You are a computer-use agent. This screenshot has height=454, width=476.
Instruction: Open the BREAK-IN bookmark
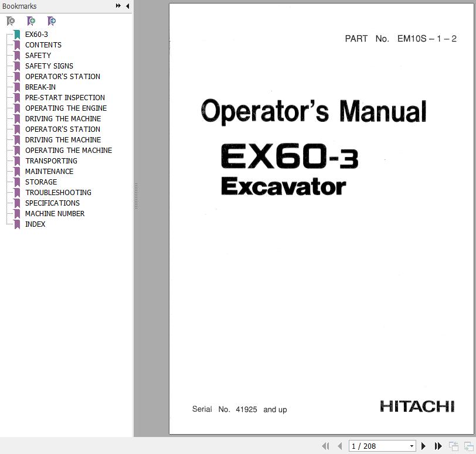coord(40,87)
